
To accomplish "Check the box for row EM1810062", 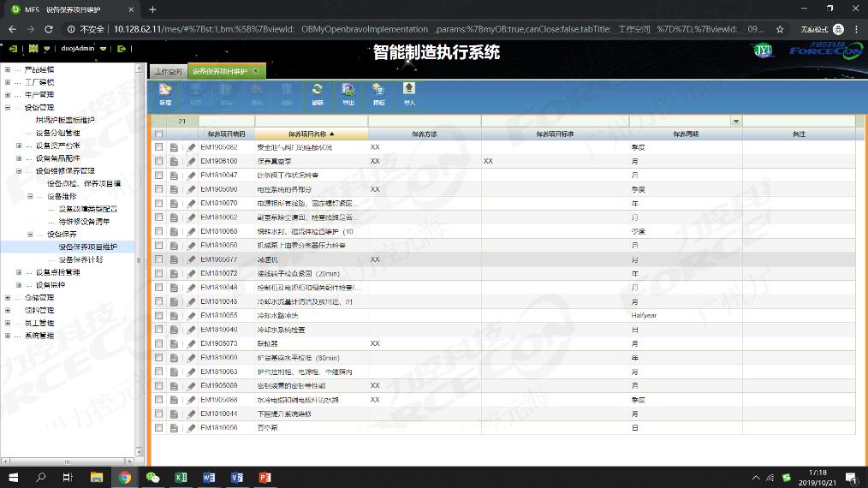I will pyautogui.click(x=159, y=217).
